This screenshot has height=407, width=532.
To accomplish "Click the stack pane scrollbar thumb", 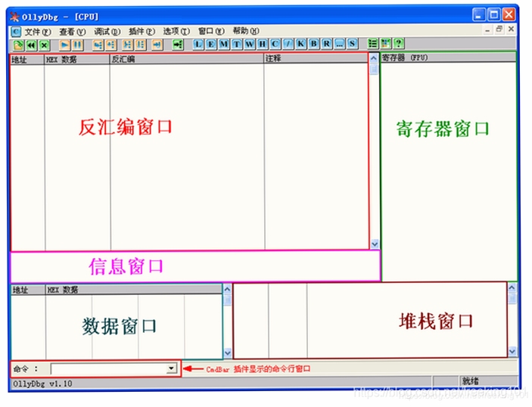I will tap(512, 298).
